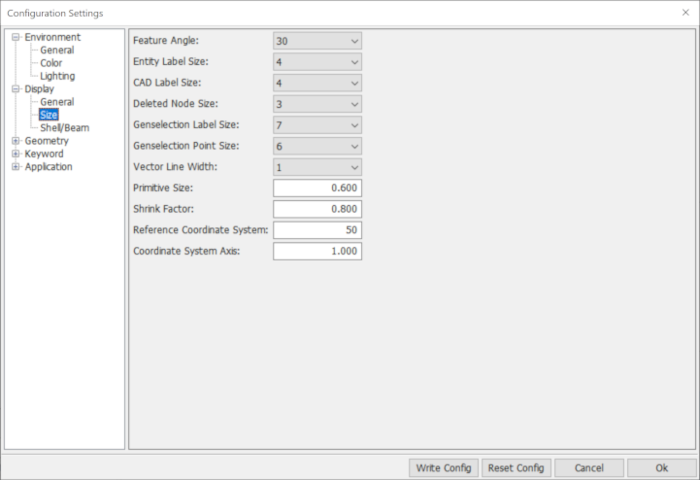The height and width of the screenshot is (480, 700).
Task: Collapse the Display tree node
Action: 16,89
